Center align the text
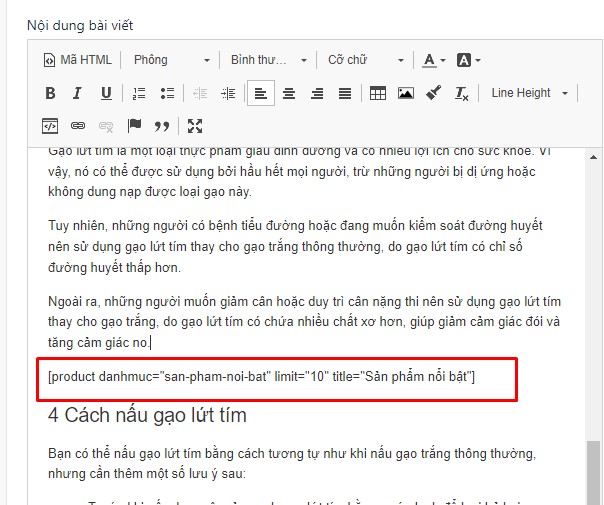This screenshot has height=505, width=604. point(289,93)
